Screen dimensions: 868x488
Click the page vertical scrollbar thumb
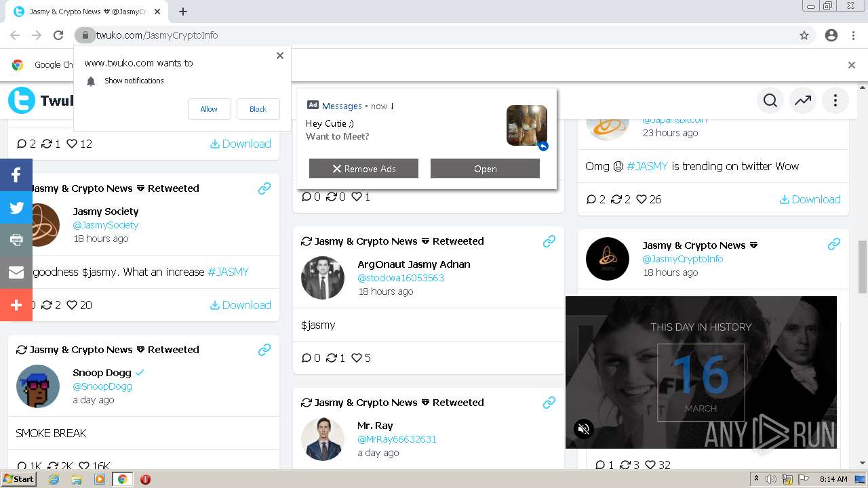(x=863, y=266)
